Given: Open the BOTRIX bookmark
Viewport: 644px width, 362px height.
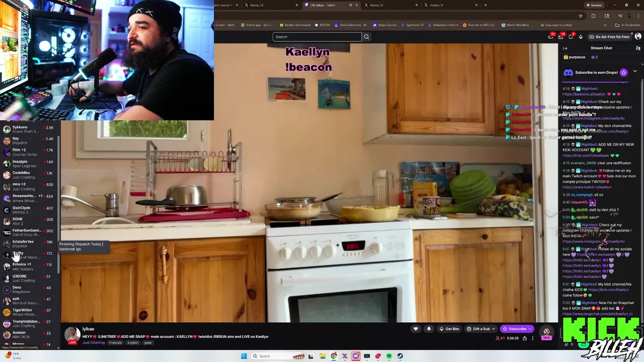Looking at the screenshot, I should pos(323,25).
